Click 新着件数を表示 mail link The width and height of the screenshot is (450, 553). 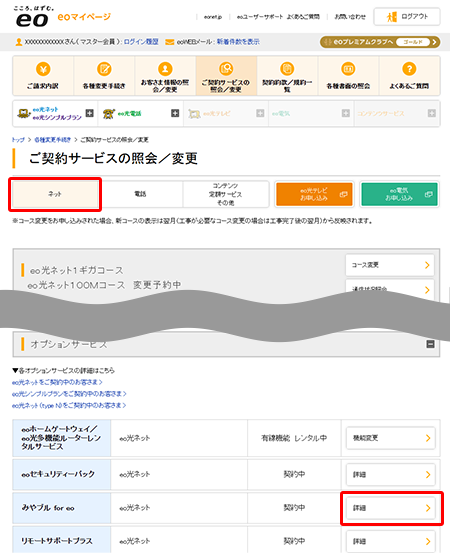[238, 42]
